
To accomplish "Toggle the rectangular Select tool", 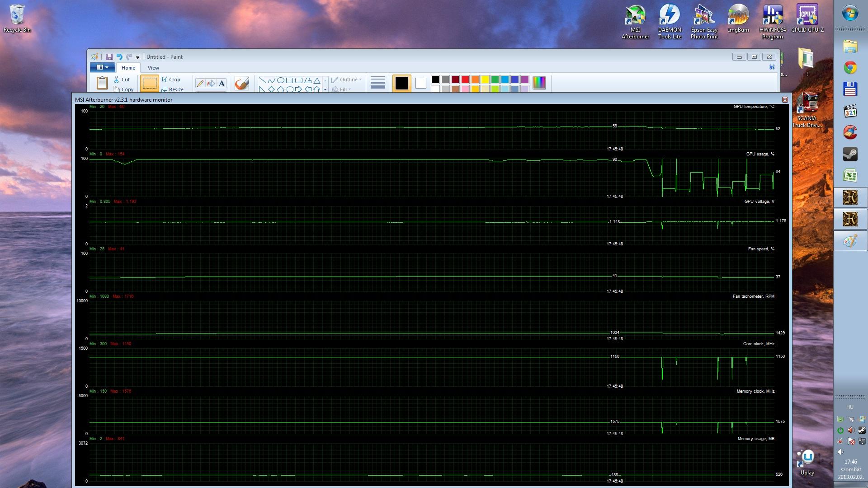I will 149,83.
